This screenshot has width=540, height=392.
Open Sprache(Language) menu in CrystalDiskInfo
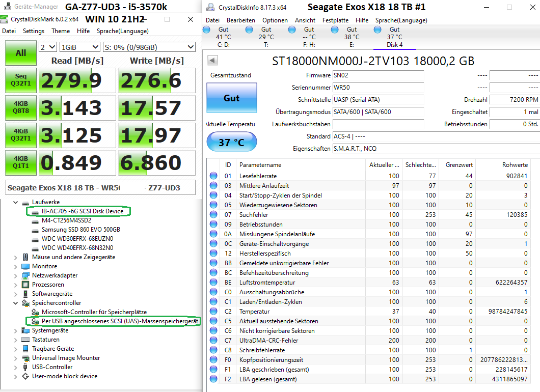point(401,20)
